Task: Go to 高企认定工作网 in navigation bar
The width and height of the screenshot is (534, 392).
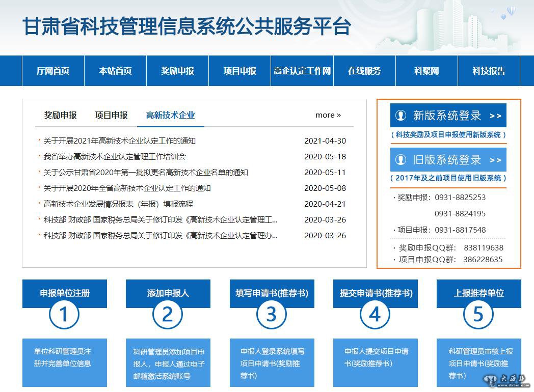Action: pos(302,71)
